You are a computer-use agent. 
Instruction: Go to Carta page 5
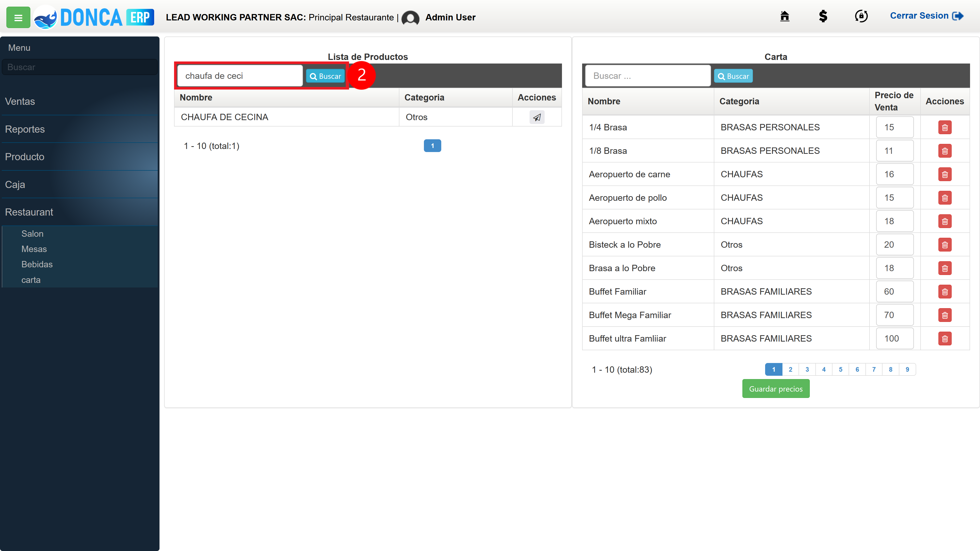pos(840,369)
